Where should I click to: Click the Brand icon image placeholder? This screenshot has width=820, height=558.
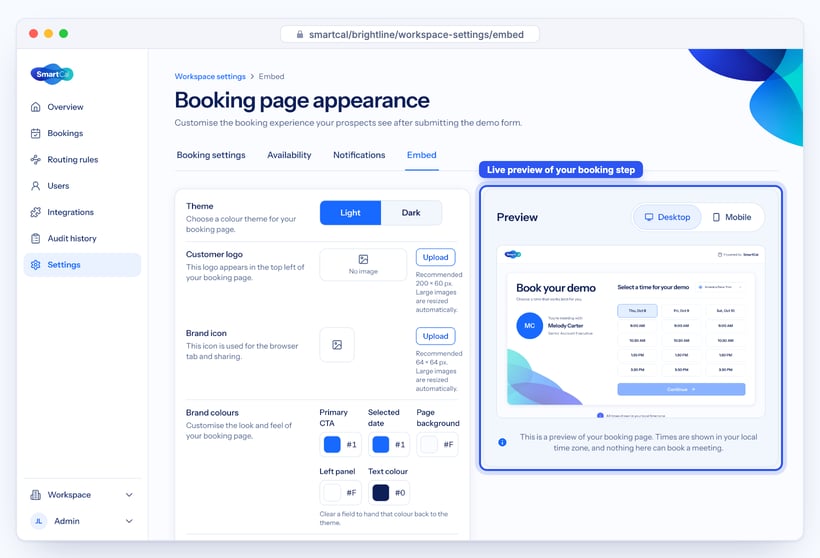[x=337, y=345]
